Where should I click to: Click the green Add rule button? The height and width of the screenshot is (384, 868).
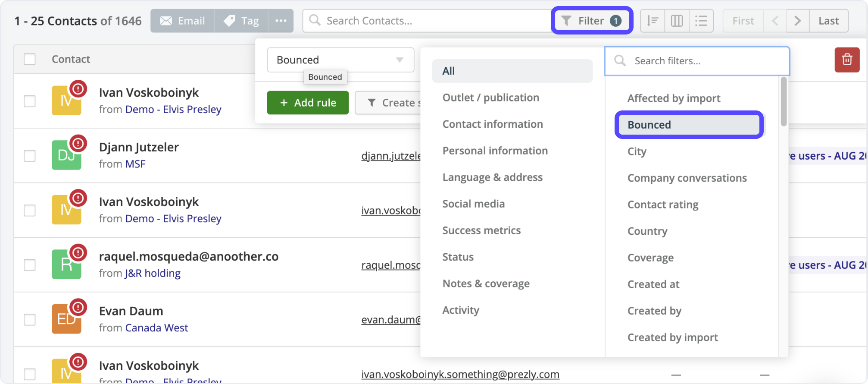(308, 103)
